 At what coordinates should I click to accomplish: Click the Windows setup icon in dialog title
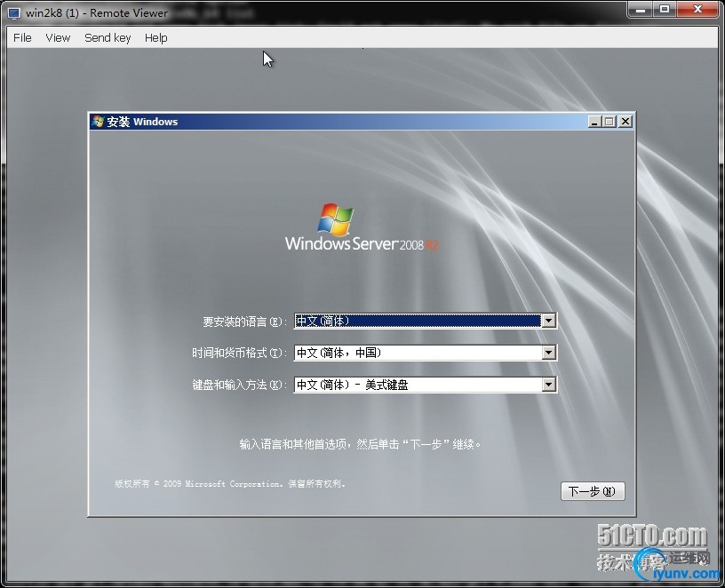98,121
